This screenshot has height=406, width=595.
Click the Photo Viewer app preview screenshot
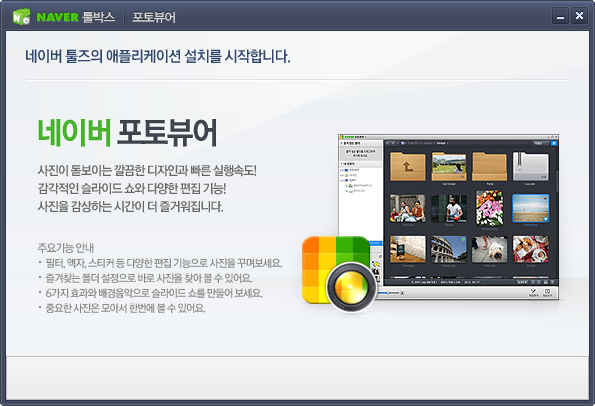(x=448, y=216)
